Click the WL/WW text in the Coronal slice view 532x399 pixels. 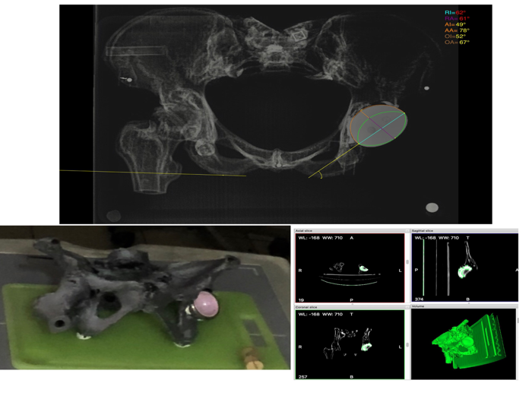click(x=320, y=314)
